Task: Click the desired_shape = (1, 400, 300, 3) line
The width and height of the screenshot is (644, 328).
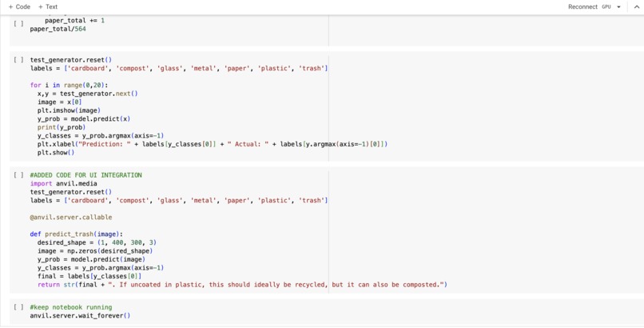Action: point(97,242)
